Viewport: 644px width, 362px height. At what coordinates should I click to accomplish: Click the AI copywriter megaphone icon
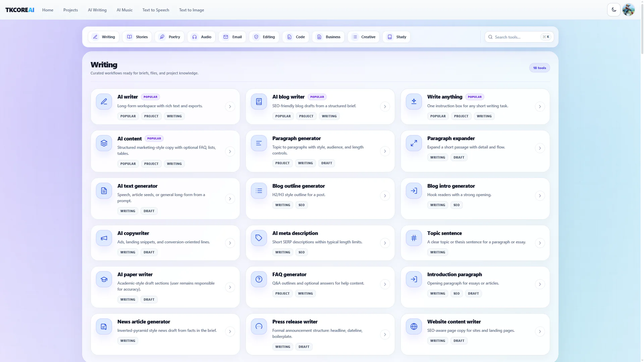click(x=104, y=238)
